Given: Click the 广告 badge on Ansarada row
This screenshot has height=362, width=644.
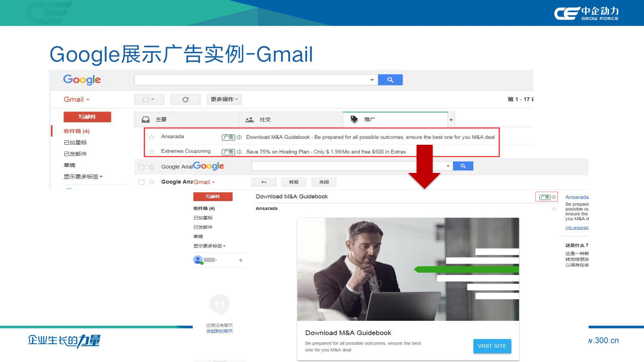Looking at the screenshot, I should click(x=228, y=137).
